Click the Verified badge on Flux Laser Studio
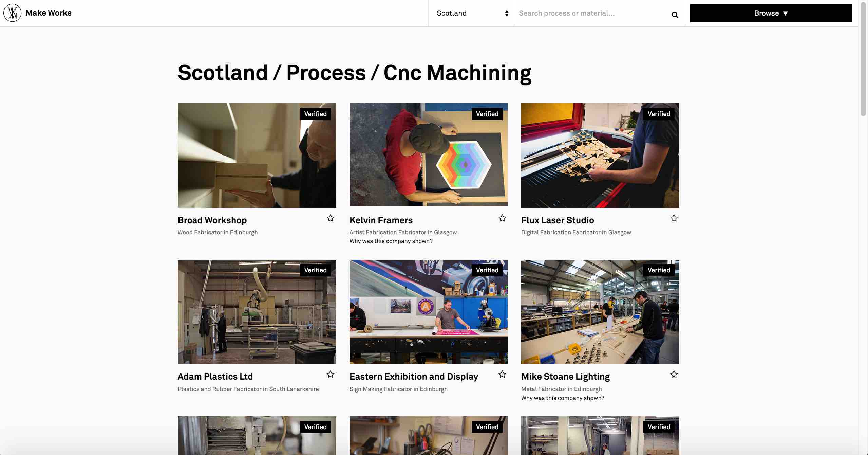The height and width of the screenshot is (455, 868). pyautogui.click(x=659, y=114)
